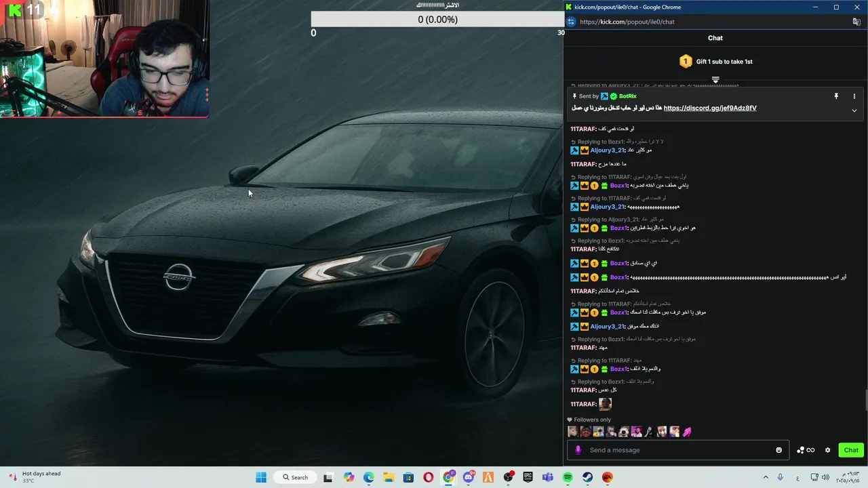
Task: Click the system tray microphone icon
Action: click(781, 477)
